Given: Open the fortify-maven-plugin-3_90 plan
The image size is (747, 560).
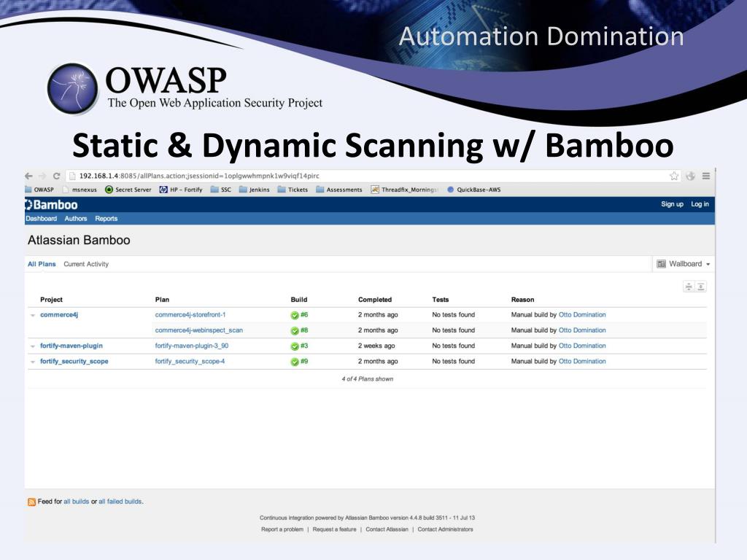Looking at the screenshot, I should click(192, 346).
